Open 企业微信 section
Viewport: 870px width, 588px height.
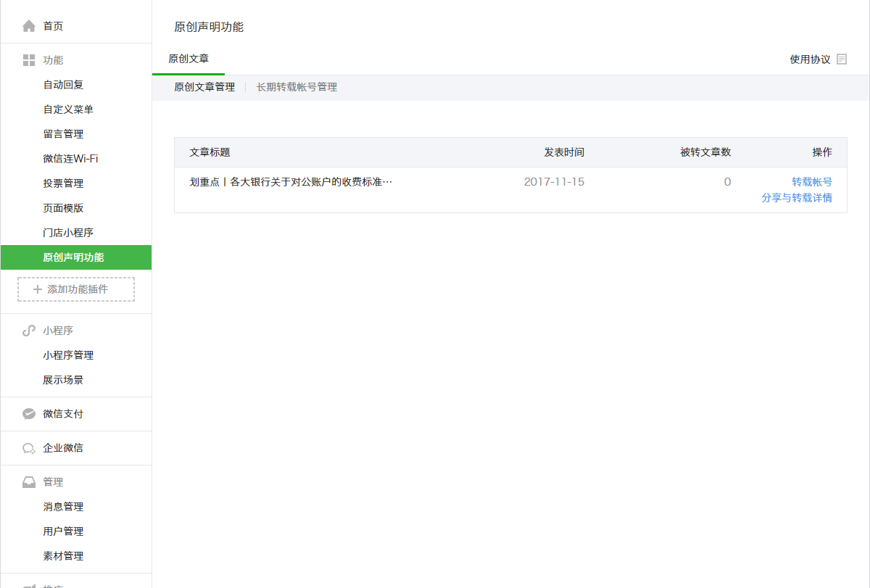click(x=63, y=448)
